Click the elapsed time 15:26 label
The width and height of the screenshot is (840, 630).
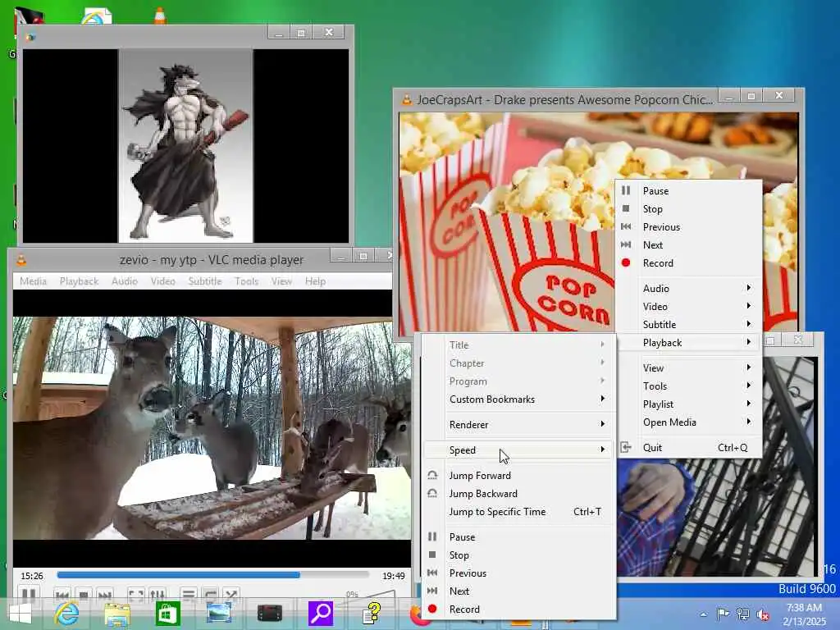(32, 576)
